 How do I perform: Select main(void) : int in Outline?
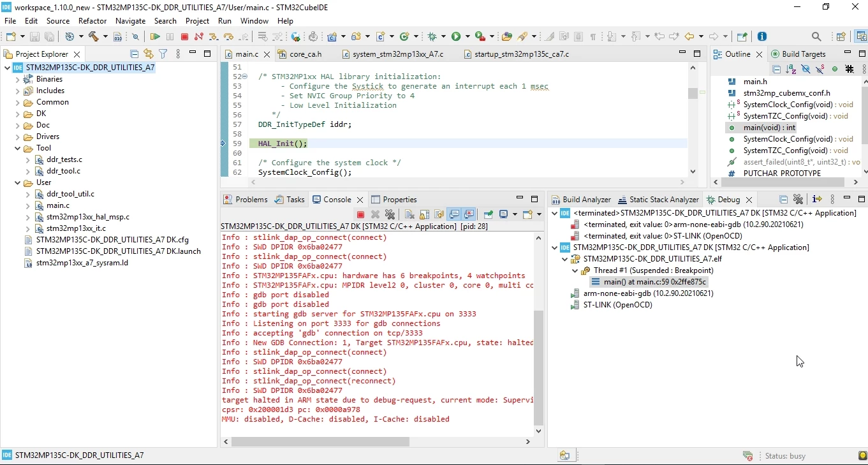click(x=769, y=128)
